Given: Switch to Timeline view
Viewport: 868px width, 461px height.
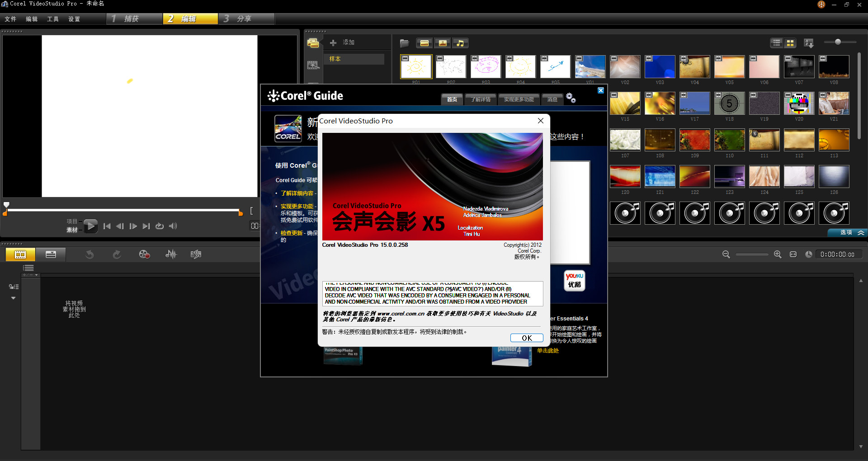Looking at the screenshot, I should pos(51,254).
